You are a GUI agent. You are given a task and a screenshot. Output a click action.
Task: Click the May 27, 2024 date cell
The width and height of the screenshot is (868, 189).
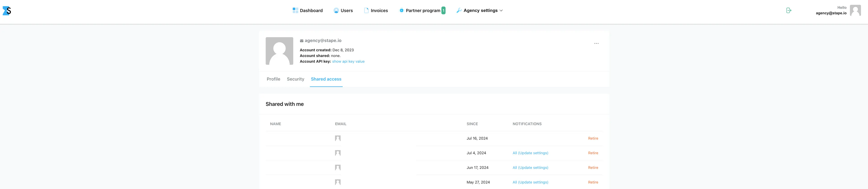pos(478,182)
